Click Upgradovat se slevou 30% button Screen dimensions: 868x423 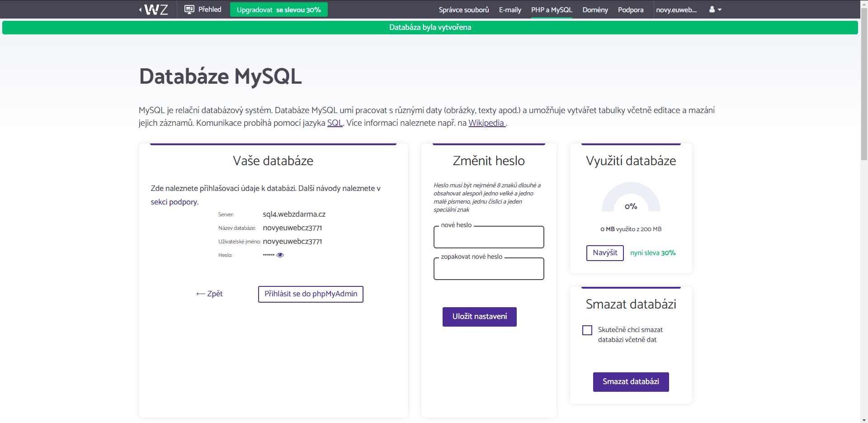(279, 10)
